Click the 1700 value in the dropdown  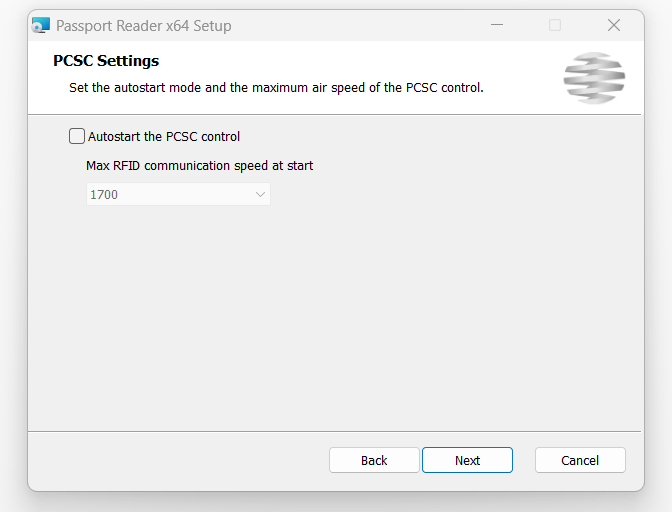104,195
